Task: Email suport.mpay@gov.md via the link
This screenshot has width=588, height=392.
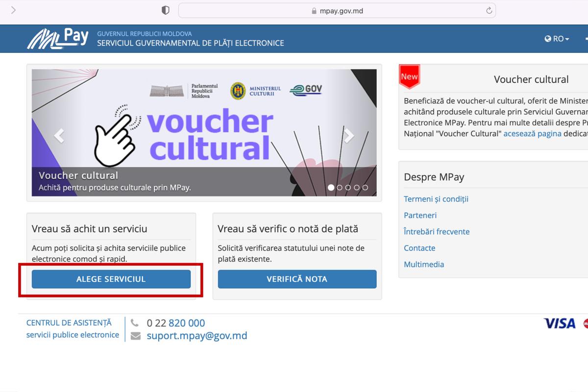Action: click(197, 336)
